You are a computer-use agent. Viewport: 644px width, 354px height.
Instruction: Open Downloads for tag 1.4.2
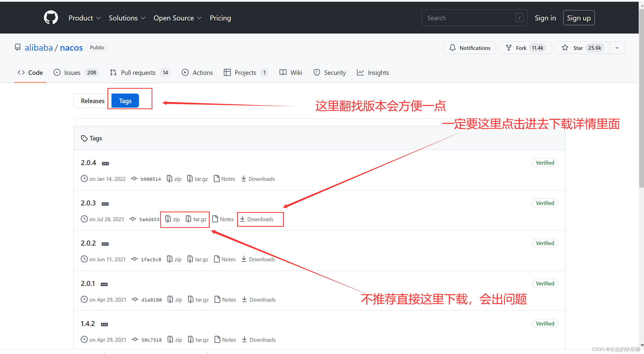pos(259,340)
